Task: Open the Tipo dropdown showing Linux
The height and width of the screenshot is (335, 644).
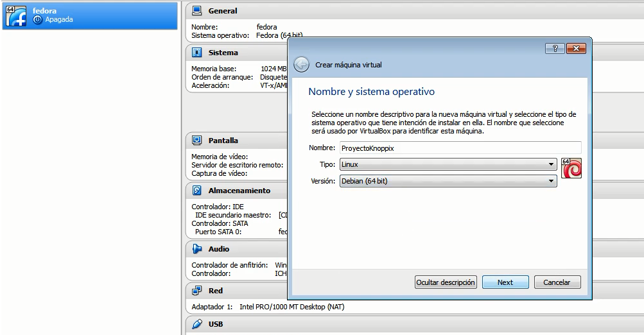Action: 448,164
